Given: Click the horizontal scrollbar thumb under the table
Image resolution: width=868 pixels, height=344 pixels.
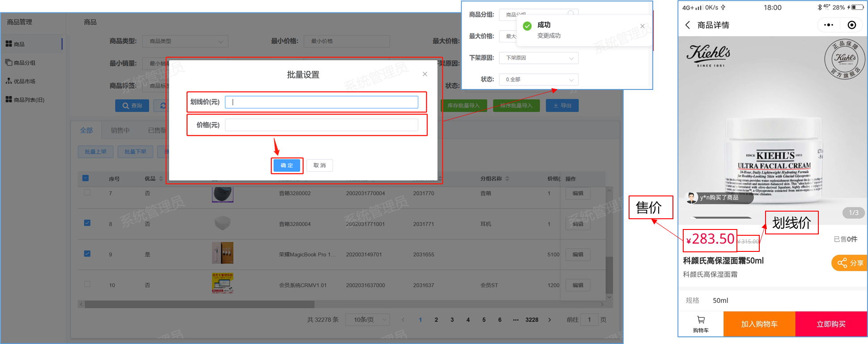Looking at the screenshot, I should click(x=200, y=304).
